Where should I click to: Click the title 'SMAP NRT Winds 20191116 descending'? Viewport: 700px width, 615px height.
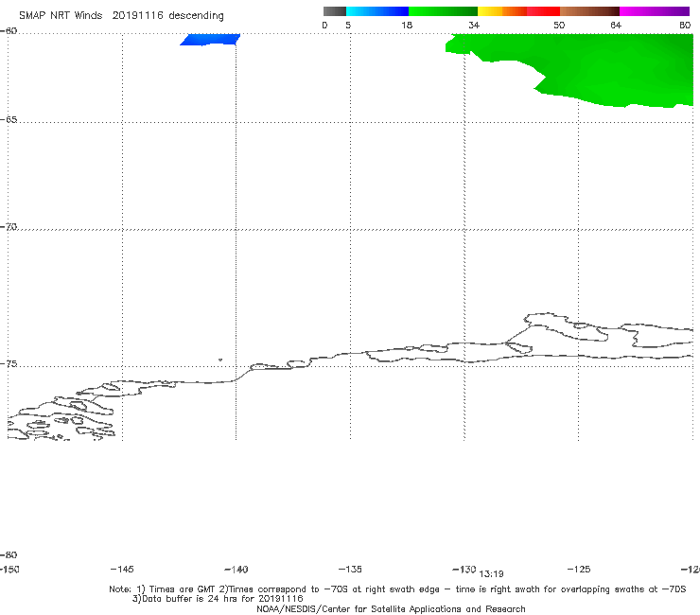pos(121,15)
